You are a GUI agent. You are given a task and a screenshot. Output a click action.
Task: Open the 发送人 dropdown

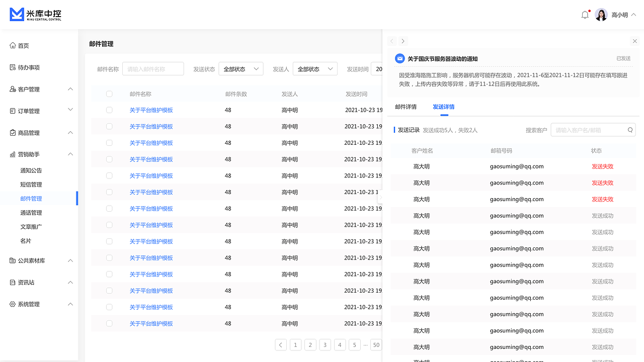pyautogui.click(x=315, y=69)
